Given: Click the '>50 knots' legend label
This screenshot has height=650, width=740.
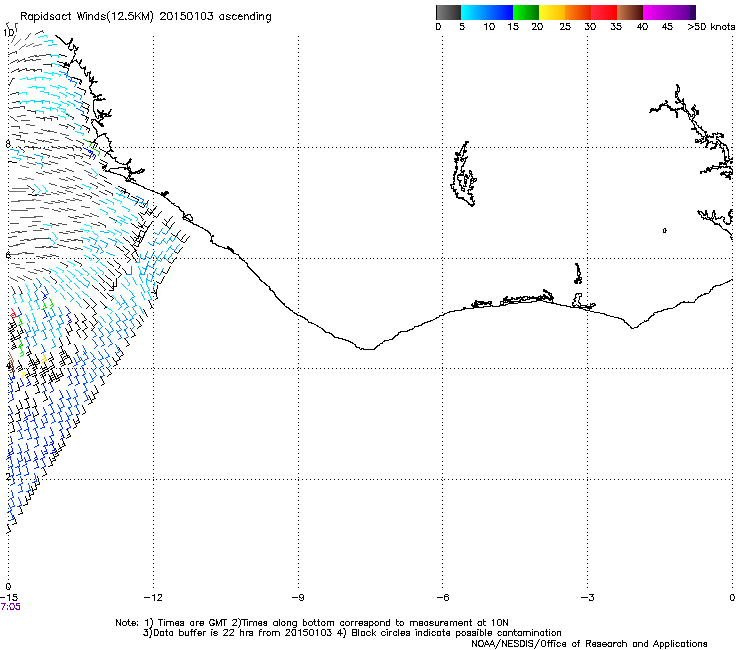Looking at the screenshot, I should click(711, 27).
